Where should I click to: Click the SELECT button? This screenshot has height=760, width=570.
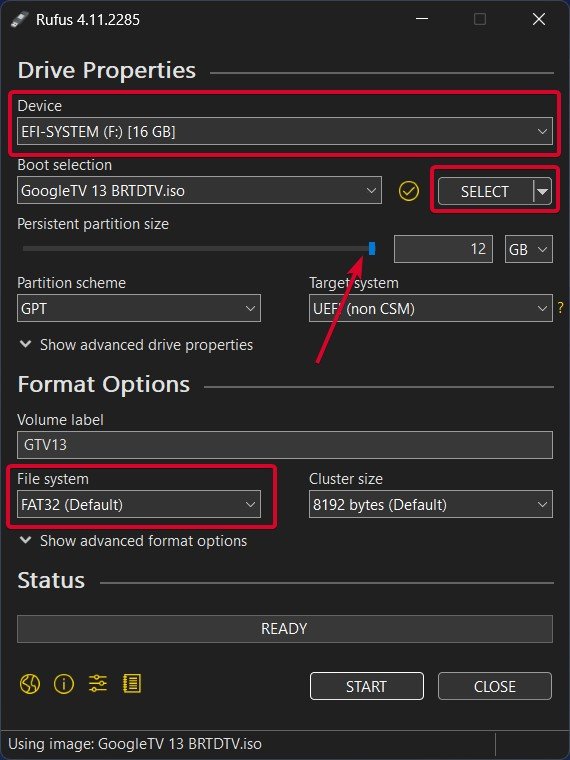pyautogui.click(x=485, y=191)
